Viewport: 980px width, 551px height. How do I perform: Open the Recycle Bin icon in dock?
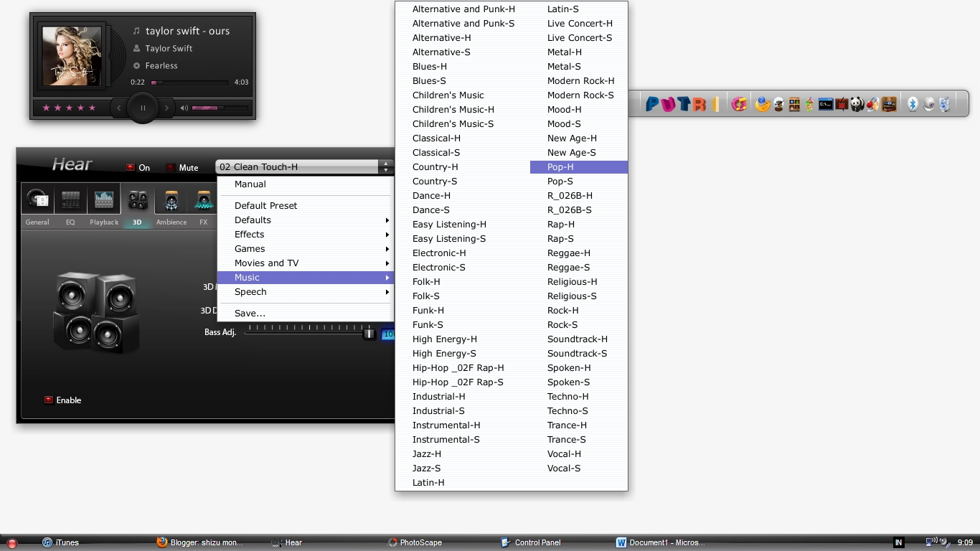944,105
